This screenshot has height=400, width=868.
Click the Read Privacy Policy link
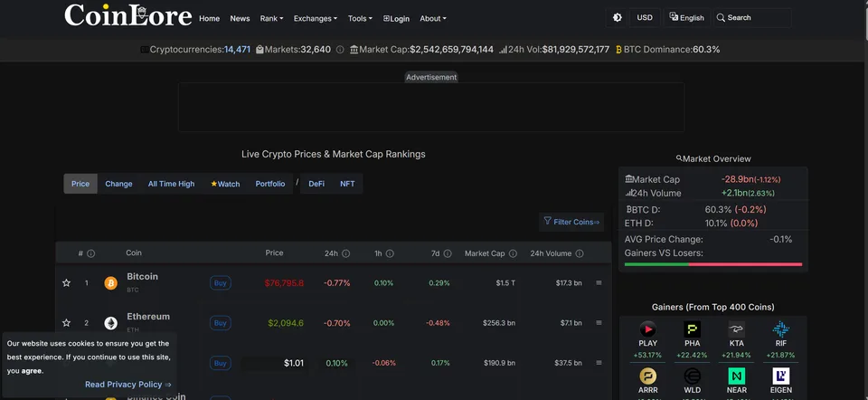point(127,385)
